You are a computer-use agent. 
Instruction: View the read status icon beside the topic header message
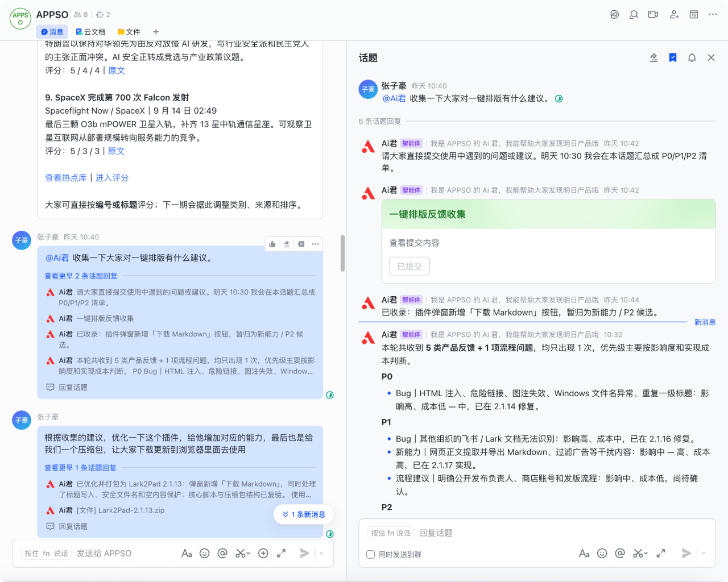point(559,99)
